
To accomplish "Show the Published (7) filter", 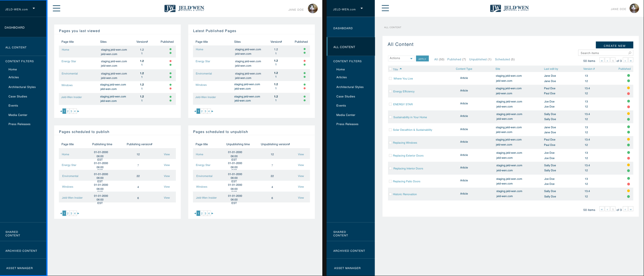I will click(456, 59).
